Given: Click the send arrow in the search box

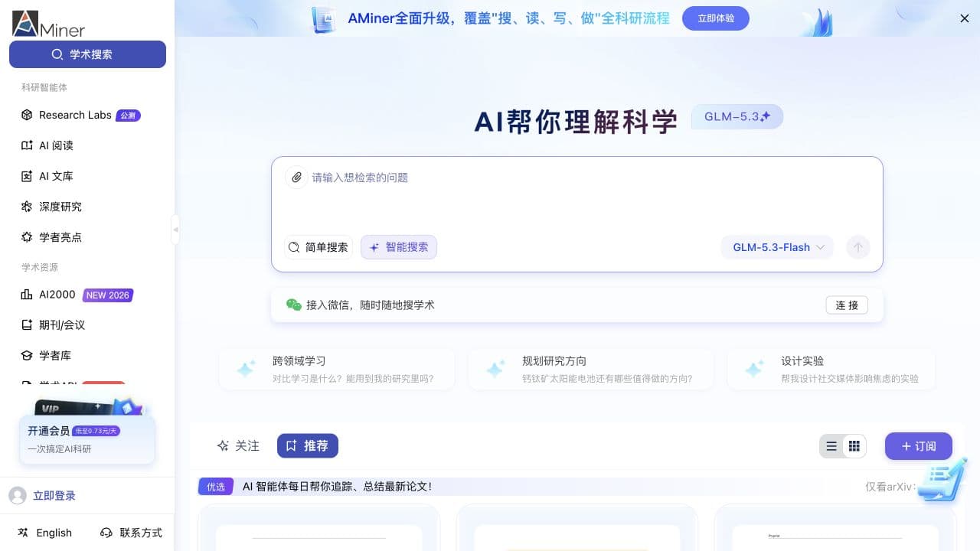Looking at the screenshot, I should click(858, 247).
